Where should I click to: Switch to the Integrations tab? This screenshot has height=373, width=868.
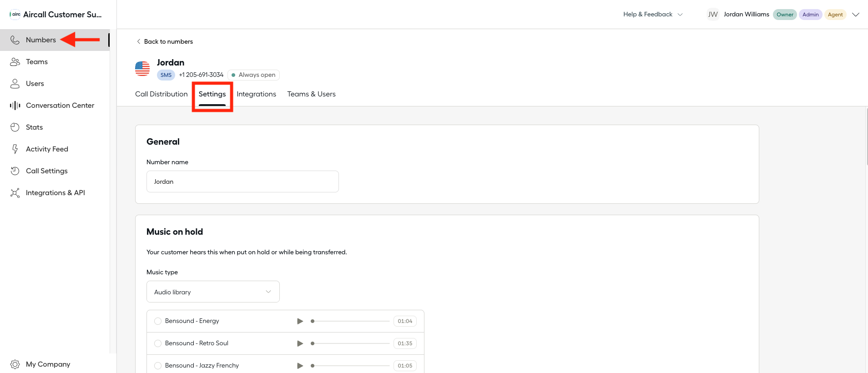coord(257,94)
